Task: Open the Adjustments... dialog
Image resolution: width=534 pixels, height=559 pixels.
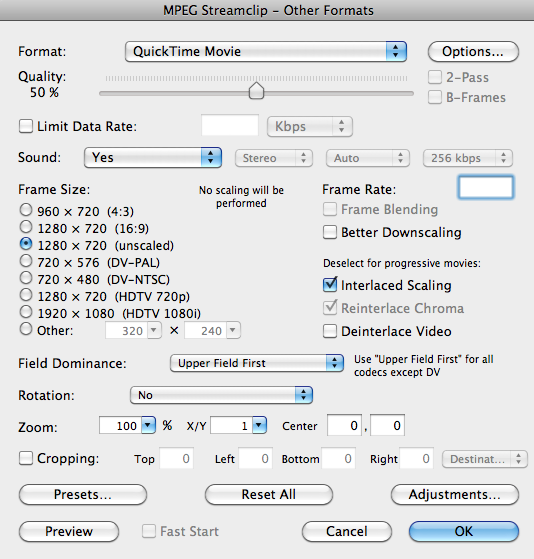Action: [x=455, y=494]
